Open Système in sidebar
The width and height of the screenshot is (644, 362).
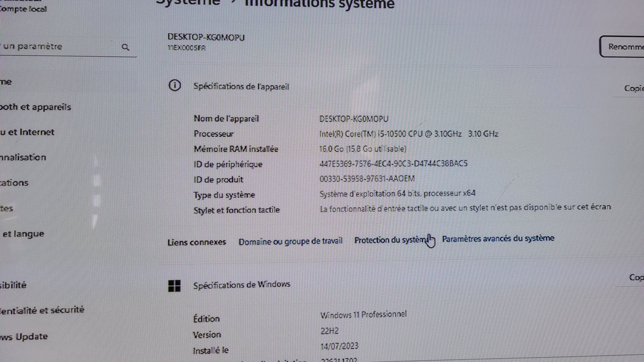coord(6,82)
